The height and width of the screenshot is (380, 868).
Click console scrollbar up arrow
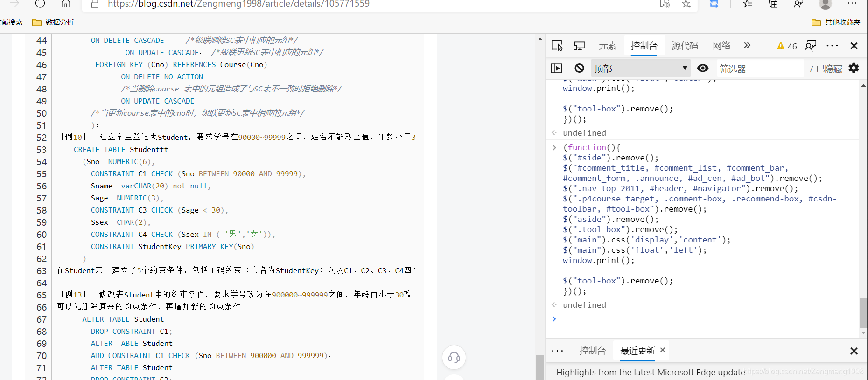(863, 86)
